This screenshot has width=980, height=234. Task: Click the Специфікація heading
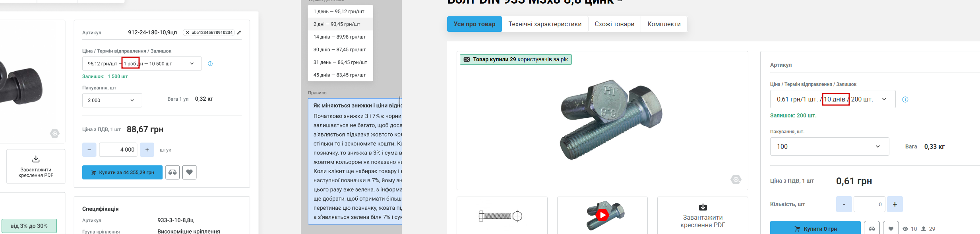(101, 209)
